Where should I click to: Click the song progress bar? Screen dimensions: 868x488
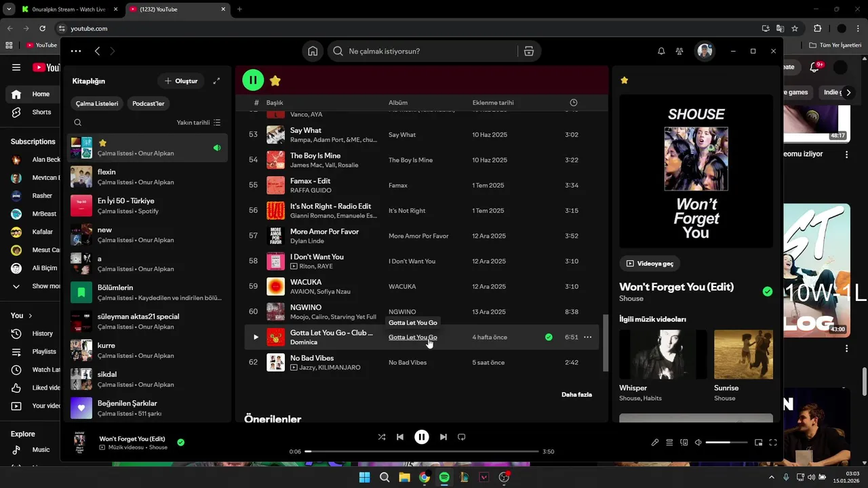click(422, 451)
